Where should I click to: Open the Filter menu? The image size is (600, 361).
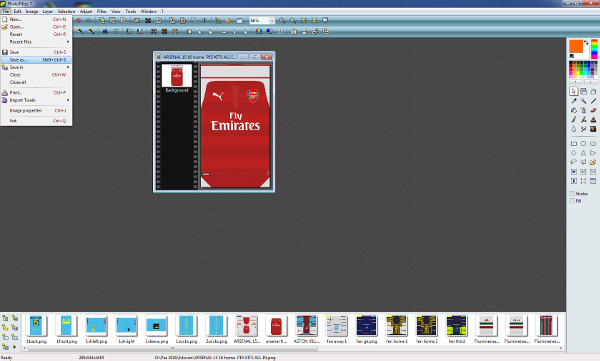coord(101,11)
